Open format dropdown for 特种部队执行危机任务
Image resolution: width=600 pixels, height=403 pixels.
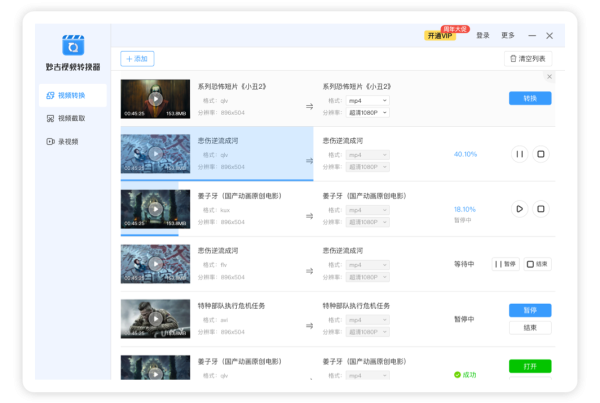point(367,320)
